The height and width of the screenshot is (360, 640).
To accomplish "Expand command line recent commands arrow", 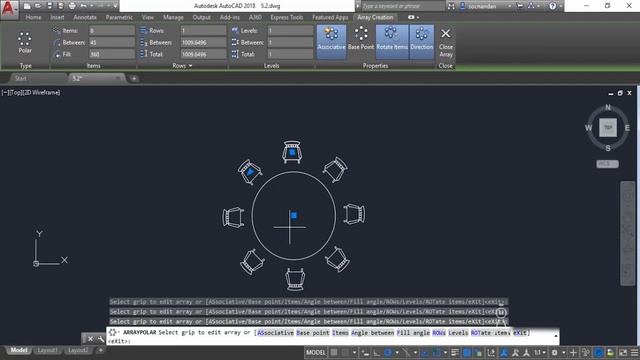I will pos(556,336).
